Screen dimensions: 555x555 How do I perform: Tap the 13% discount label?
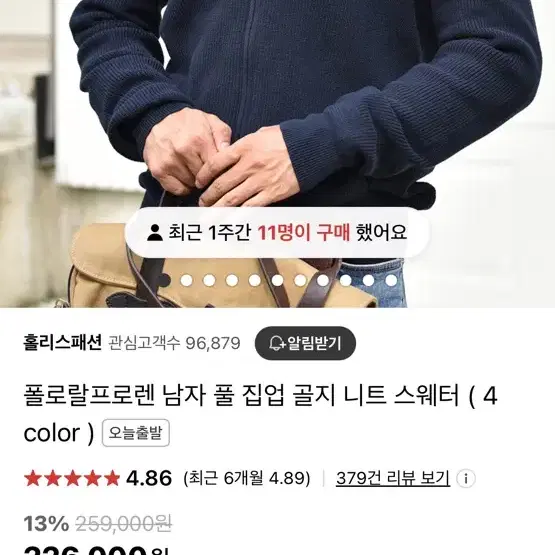(46, 524)
